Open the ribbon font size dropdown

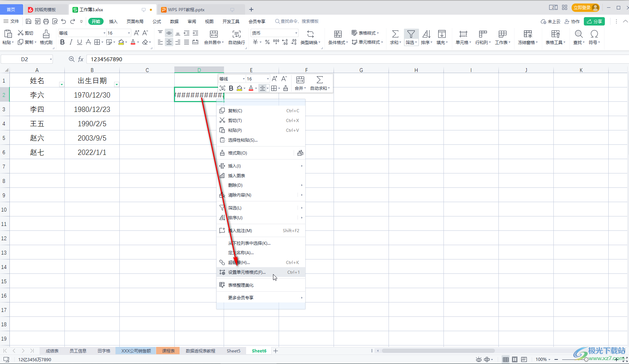tap(129, 33)
